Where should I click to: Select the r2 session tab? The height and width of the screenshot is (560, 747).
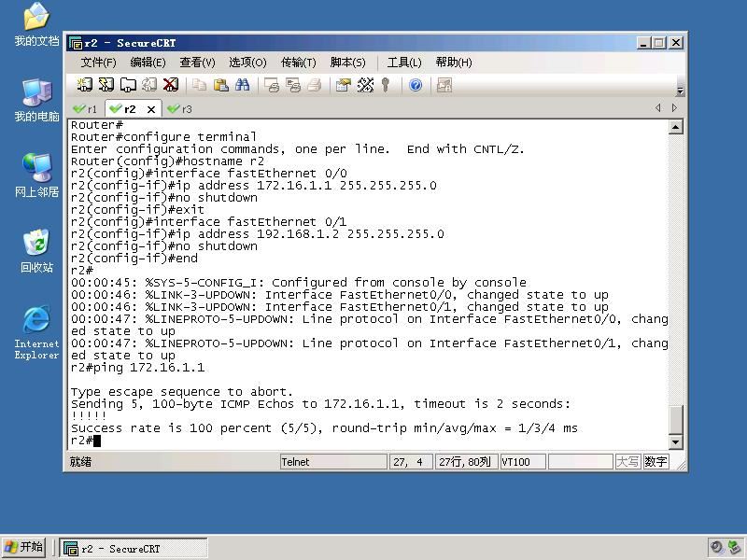coord(129,109)
